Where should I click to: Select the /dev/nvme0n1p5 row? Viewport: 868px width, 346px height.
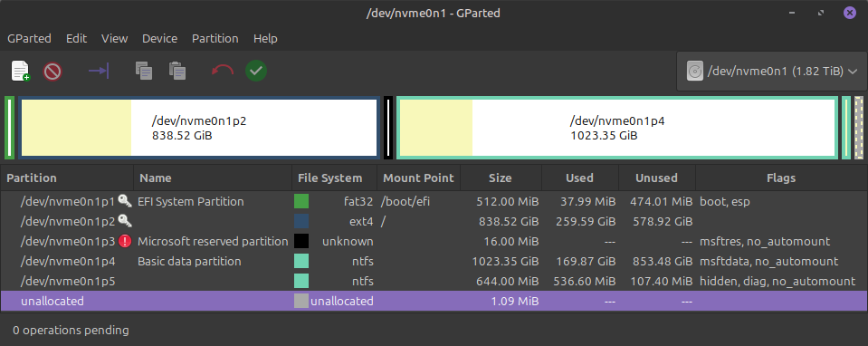point(434,281)
